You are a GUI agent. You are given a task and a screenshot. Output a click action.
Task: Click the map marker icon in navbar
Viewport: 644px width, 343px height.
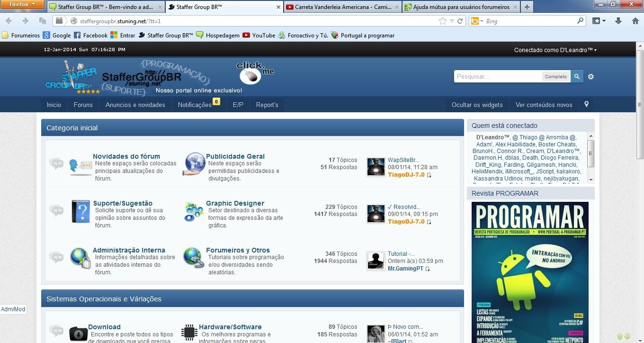[x=586, y=104]
